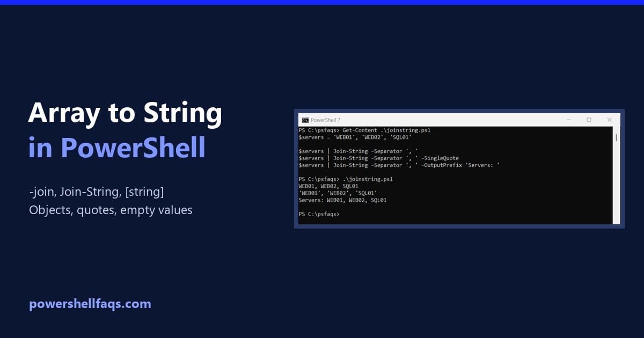Click the line ending with -SingleQuote
The image size is (644, 338).
(378, 158)
